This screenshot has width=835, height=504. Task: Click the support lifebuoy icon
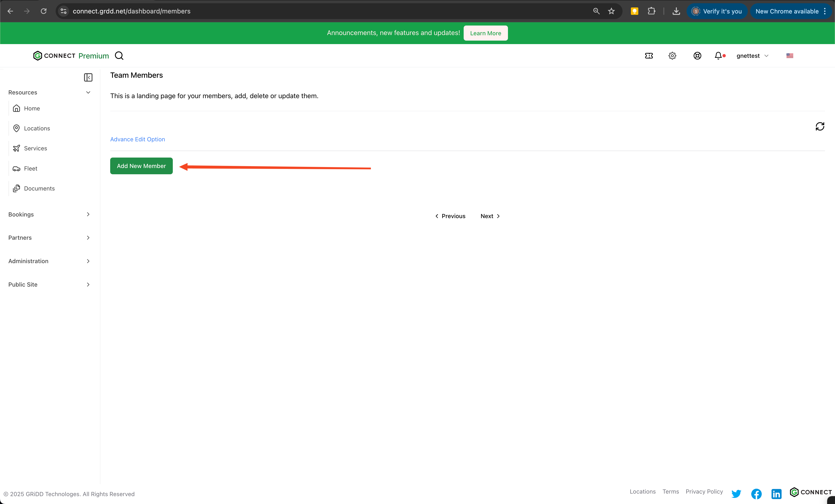click(x=697, y=56)
